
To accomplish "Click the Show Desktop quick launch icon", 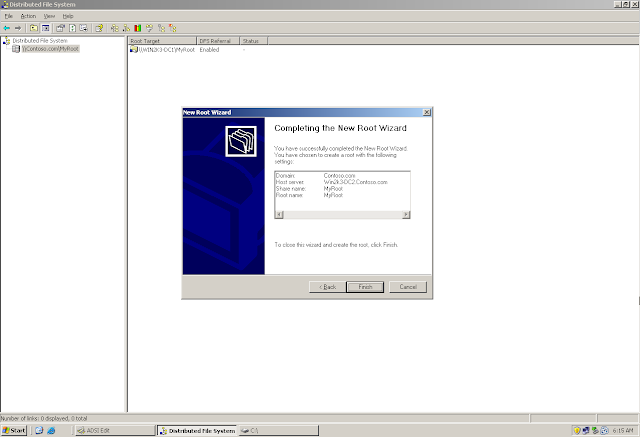I will pyautogui.click(x=39, y=430).
